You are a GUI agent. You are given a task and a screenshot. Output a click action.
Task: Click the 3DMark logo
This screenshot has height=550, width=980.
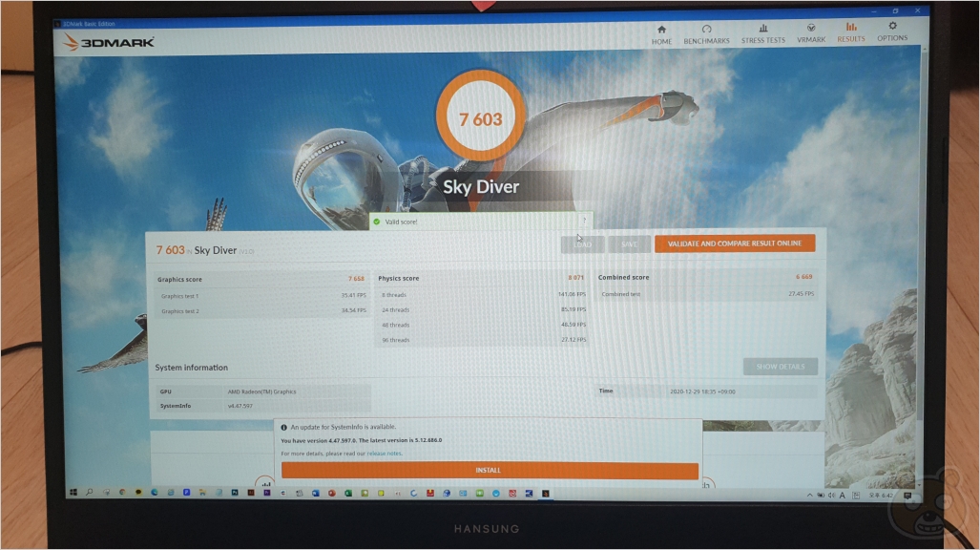click(109, 42)
